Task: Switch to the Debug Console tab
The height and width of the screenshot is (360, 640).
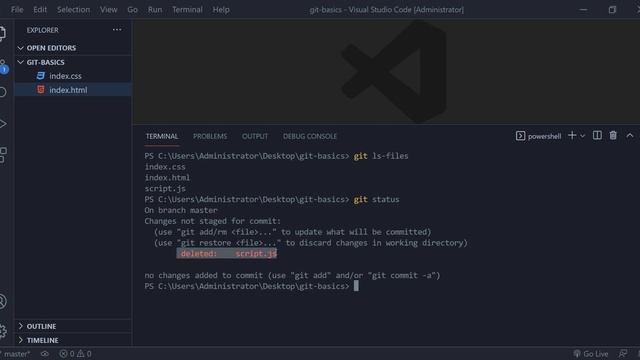Action: [x=310, y=136]
